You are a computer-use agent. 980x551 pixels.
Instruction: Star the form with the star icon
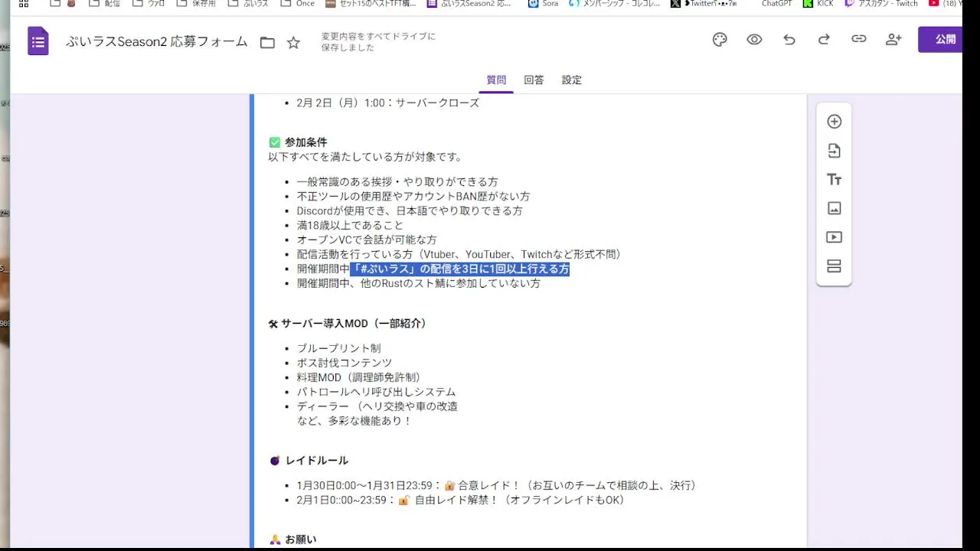[x=293, y=43]
